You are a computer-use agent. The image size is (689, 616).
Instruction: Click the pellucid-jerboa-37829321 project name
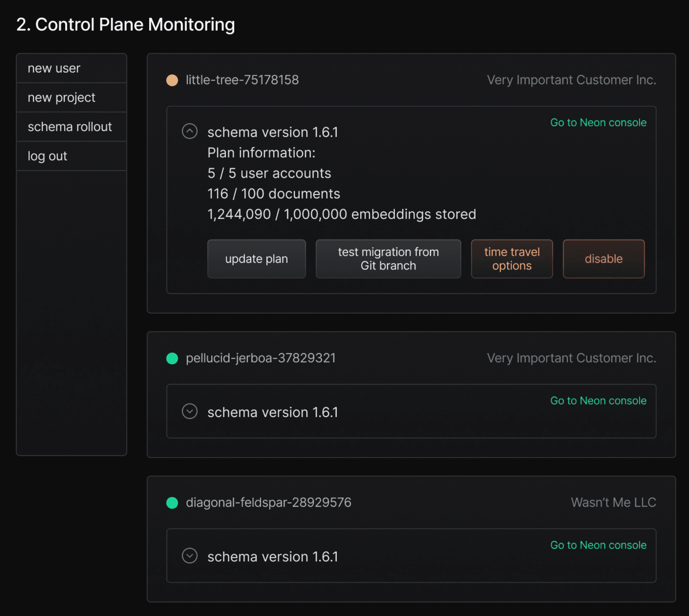261,358
